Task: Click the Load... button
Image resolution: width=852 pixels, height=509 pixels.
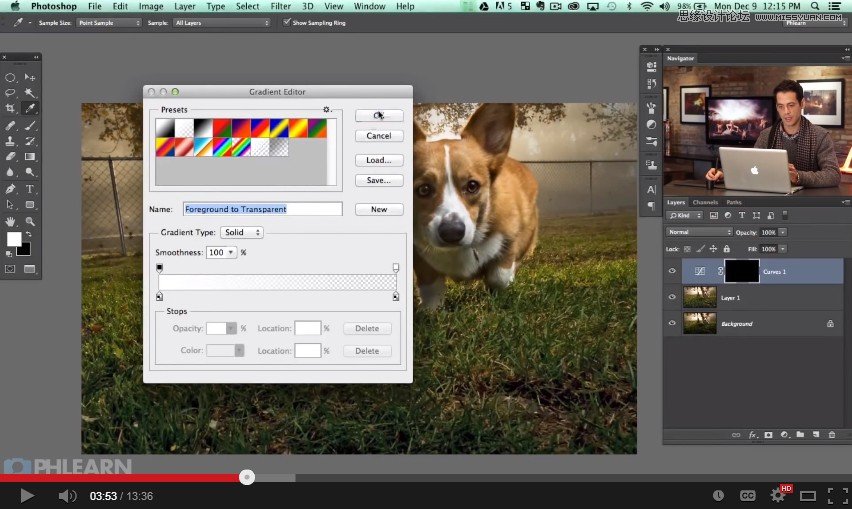Action: coord(379,160)
